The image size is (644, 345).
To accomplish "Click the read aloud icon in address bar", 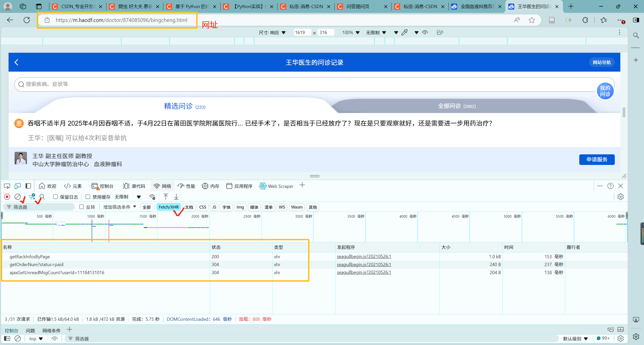I will pyautogui.click(x=517, y=20).
